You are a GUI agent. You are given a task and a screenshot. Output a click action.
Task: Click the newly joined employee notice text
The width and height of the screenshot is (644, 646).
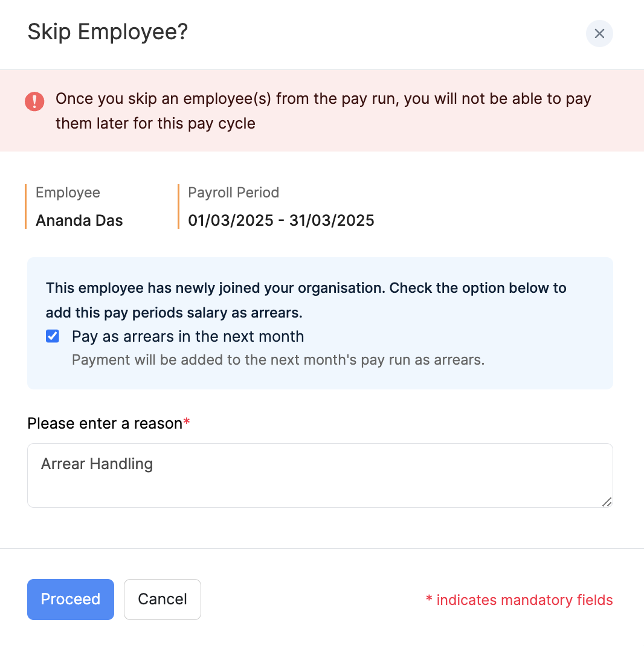coord(306,300)
